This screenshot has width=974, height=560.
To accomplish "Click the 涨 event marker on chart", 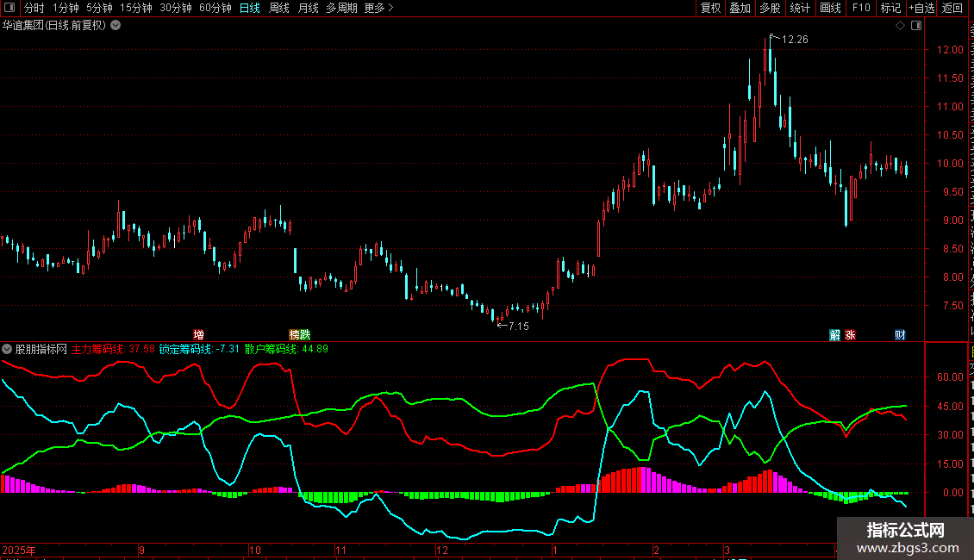I will (851, 335).
